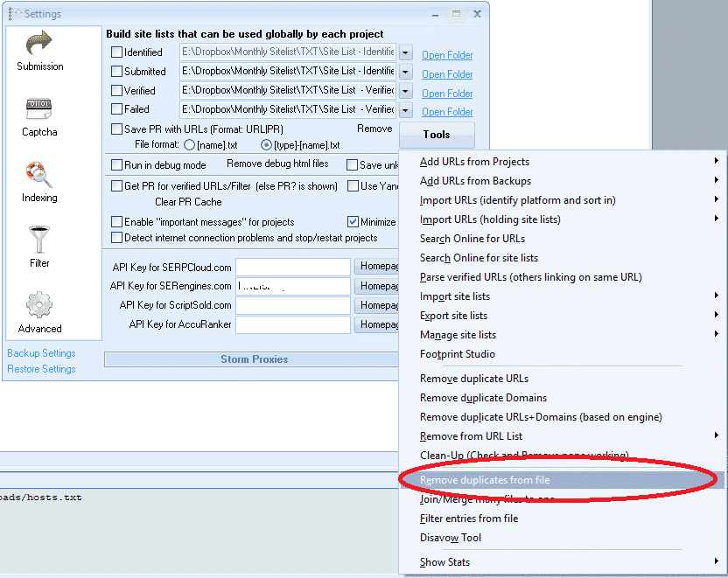Expand the Identified folder path dropdown
The width and height of the screenshot is (728, 578).
click(x=405, y=52)
